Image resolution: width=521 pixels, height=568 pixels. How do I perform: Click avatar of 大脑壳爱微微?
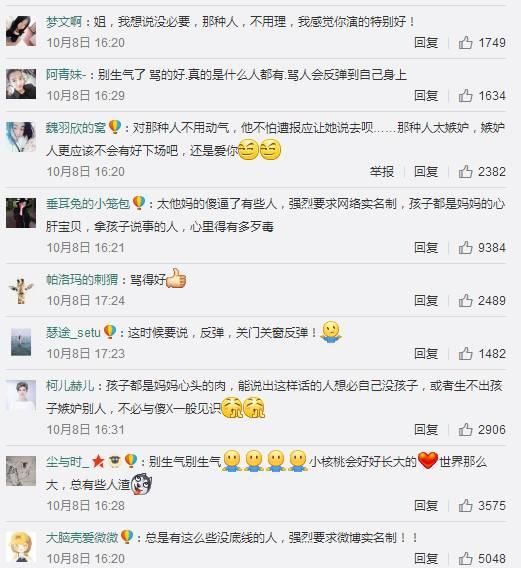click(x=21, y=547)
